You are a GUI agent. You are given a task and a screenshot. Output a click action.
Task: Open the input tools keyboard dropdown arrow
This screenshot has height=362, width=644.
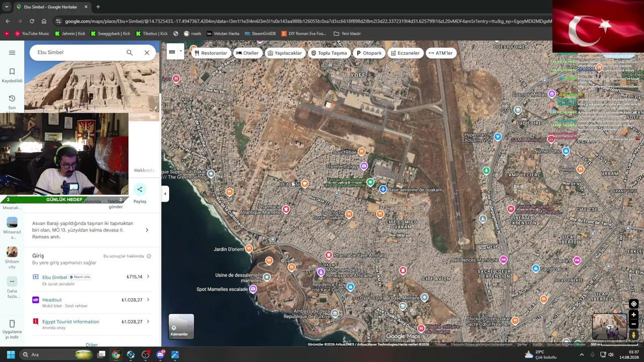click(x=181, y=51)
